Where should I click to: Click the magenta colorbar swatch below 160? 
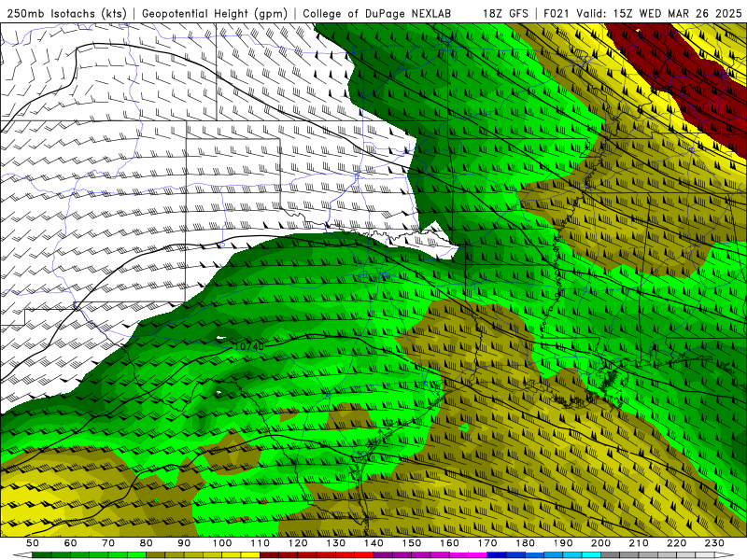tap(458, 555)
